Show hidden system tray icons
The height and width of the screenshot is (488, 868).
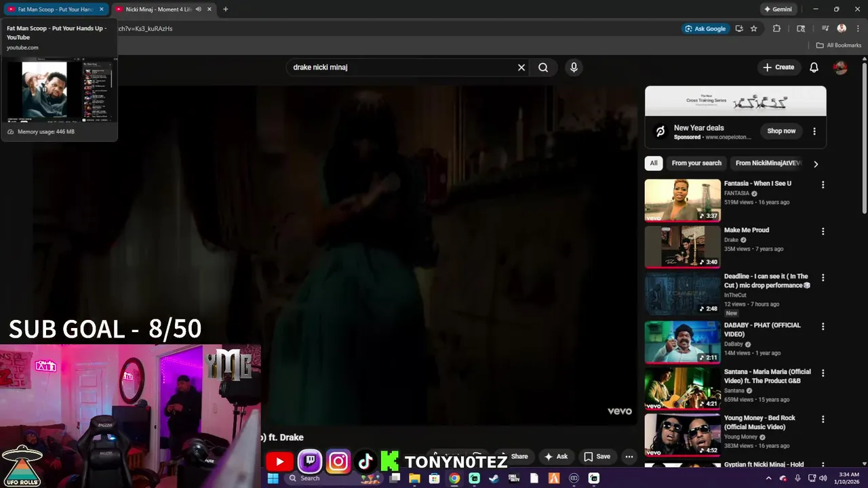click(768, 478)
